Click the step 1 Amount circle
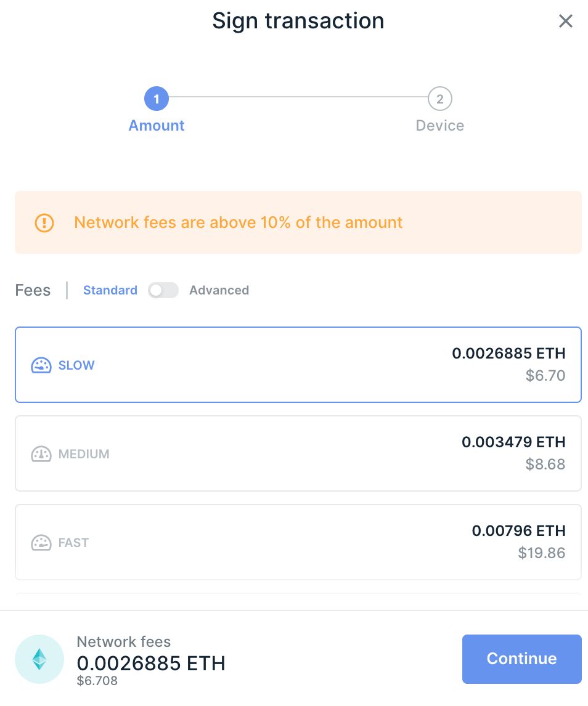This screenshot has height=706, width=588. pyautogui.click(x=157, y=99)
